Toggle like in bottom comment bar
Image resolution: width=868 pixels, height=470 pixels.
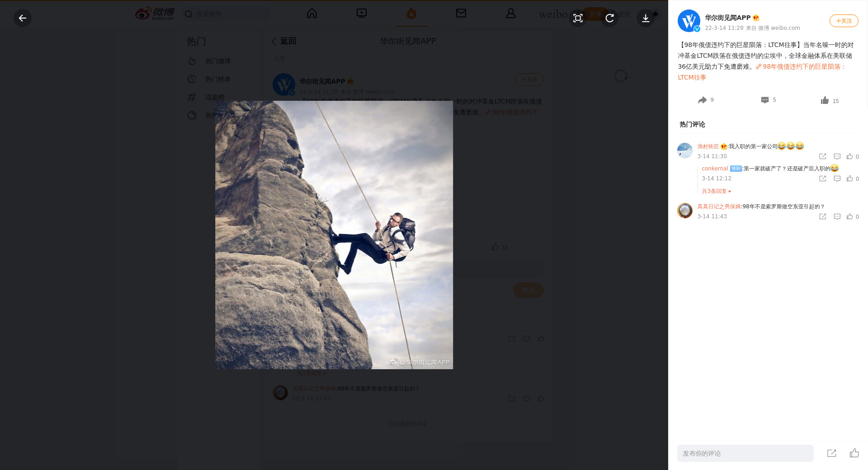pos(854,453)
